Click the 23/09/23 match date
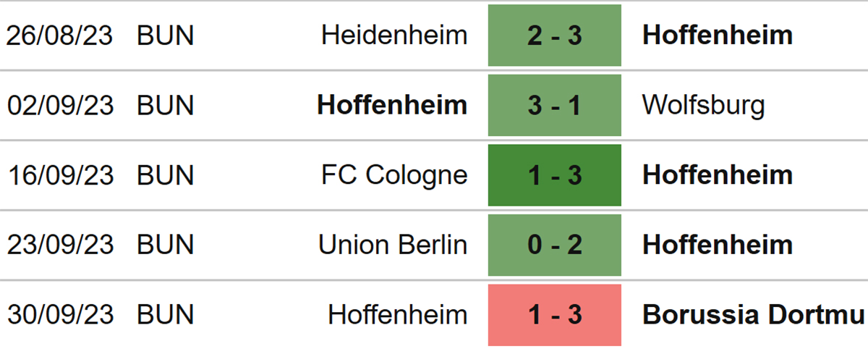Viewport: 868px width, 349px height. [x=60, y=245]
